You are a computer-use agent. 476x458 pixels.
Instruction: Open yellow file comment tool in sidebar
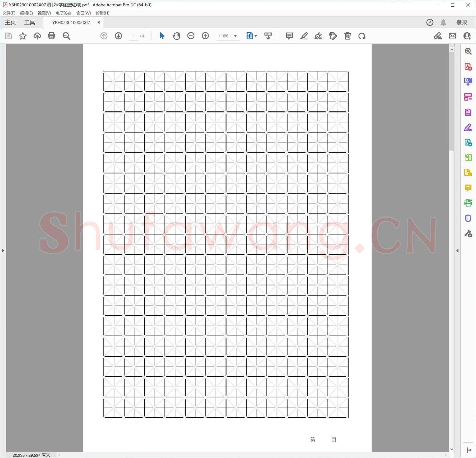point(468,173)
